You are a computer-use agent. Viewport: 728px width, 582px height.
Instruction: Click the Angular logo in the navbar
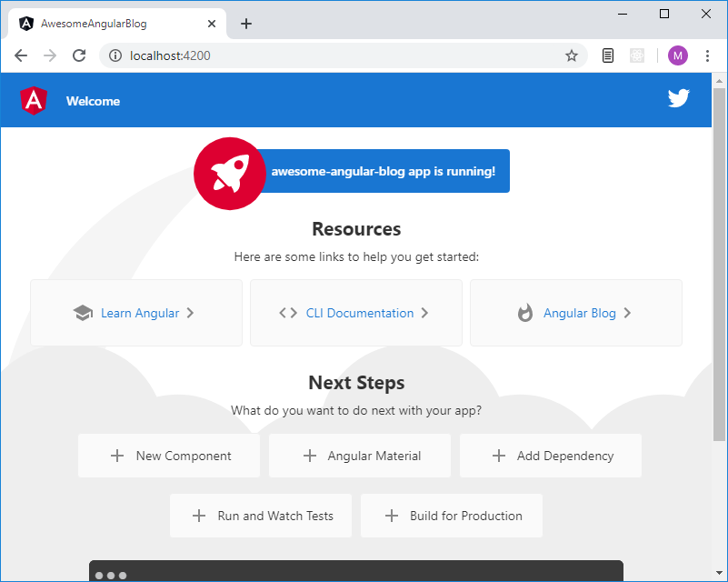34,100
